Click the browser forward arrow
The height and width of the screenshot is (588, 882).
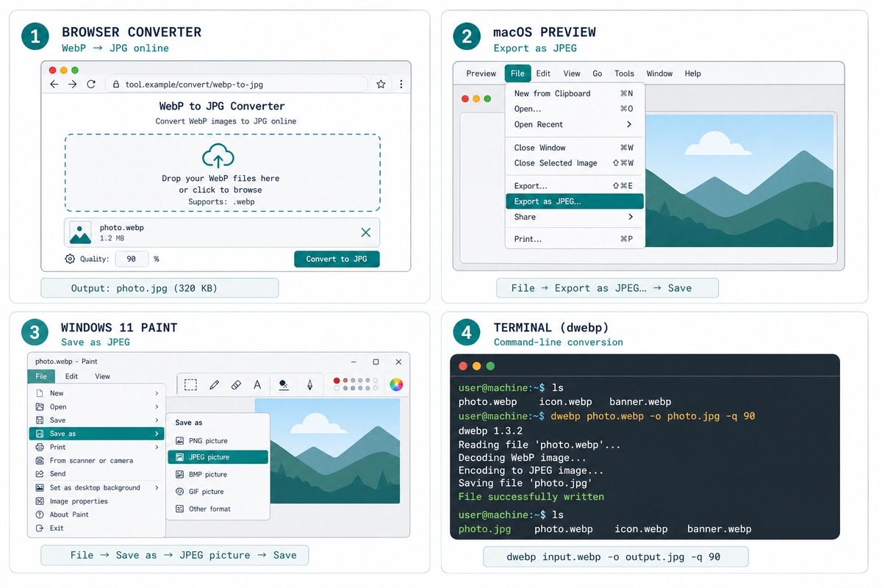click(x=72, y=85)
